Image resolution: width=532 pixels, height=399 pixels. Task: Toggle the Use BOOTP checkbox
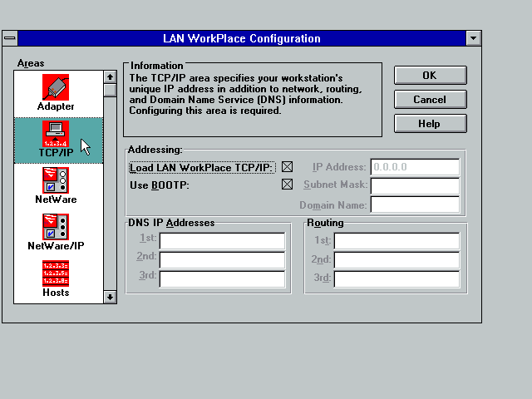pos(287,185)
